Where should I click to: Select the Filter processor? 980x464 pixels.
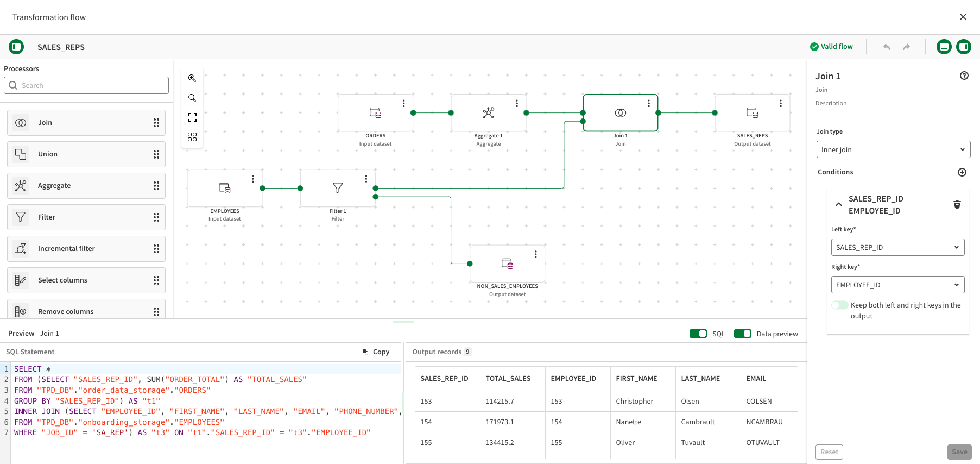[x=86, y=217]
